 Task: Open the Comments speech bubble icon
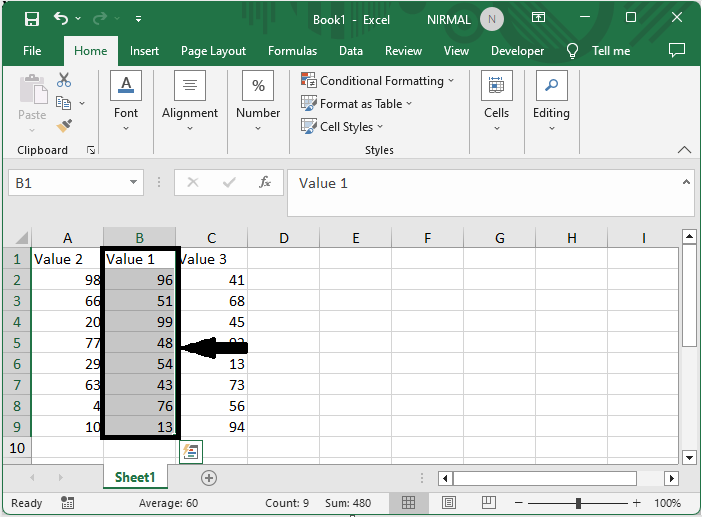tap(676, 50)
